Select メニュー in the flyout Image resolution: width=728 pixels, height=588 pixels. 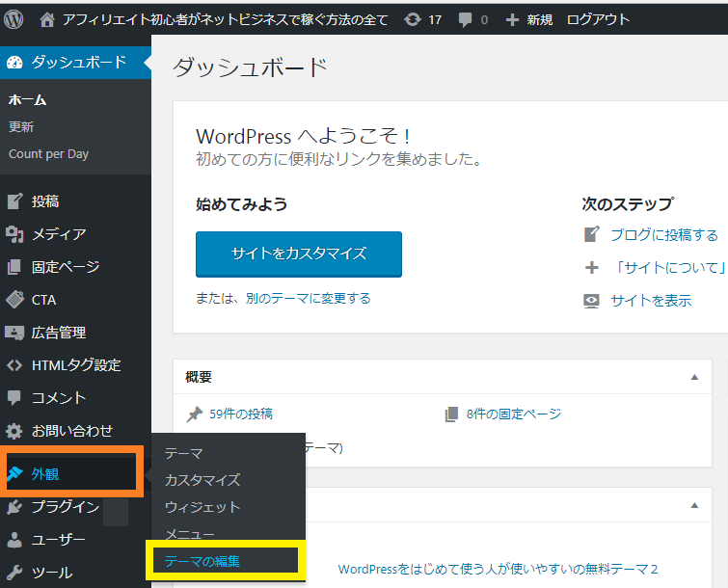[x=189, y=534]
